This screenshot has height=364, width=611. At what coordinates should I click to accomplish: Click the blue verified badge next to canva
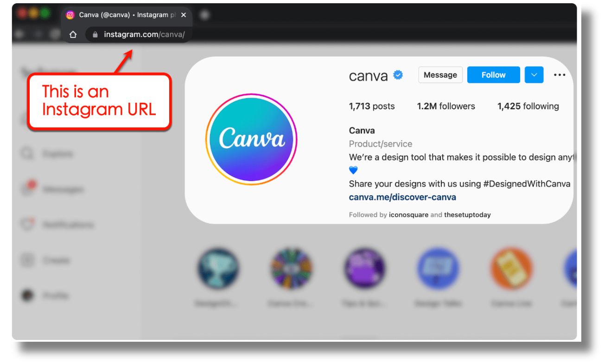click(398, 75)
